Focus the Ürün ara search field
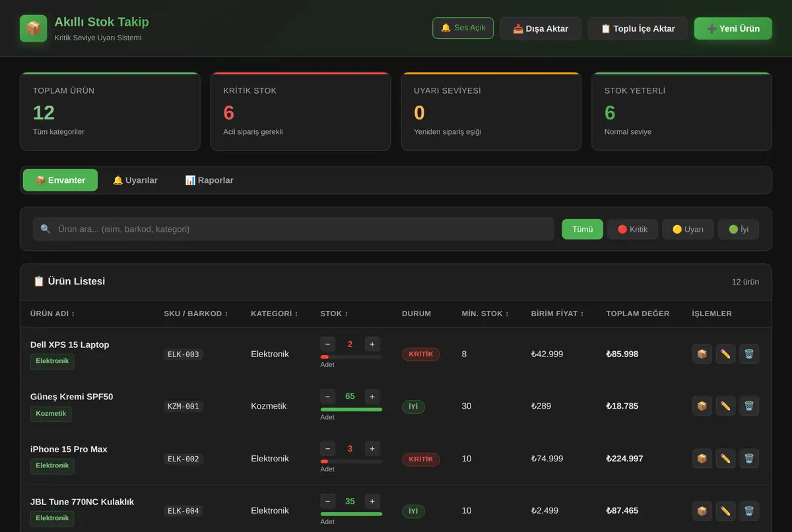This screenshot has height=532, width=792. pyautogui.click(x=294, y=229)
